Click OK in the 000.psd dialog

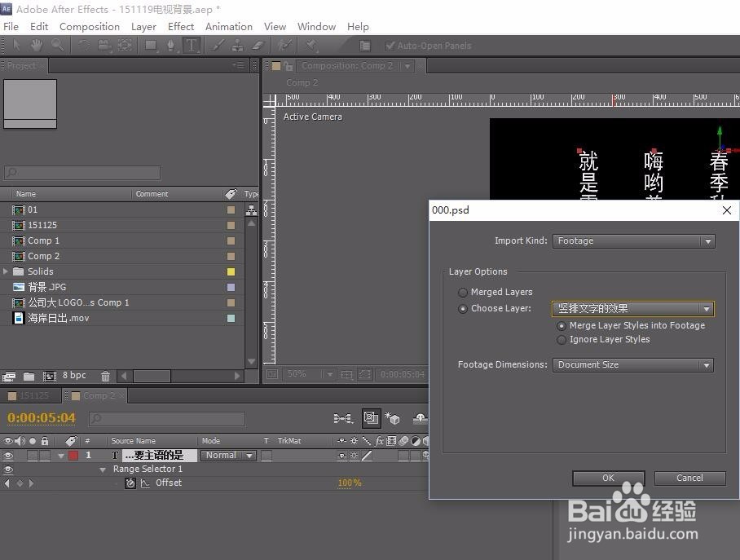(x=608, y=478)
